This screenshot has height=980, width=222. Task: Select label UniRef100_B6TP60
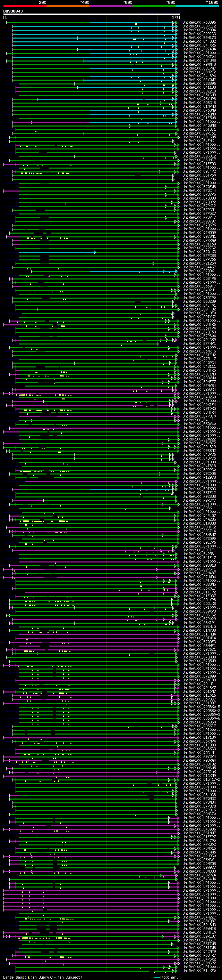199,175
